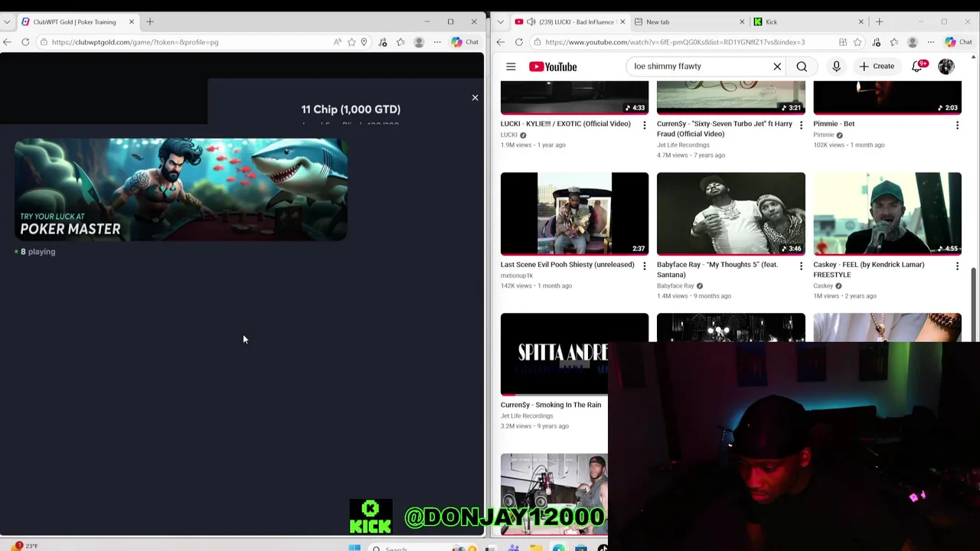Go back in the ClubWPT browser window
Image resolution: width=980 pixels, height=551 pixels.
pyautogui.click(x=7, y=42)
